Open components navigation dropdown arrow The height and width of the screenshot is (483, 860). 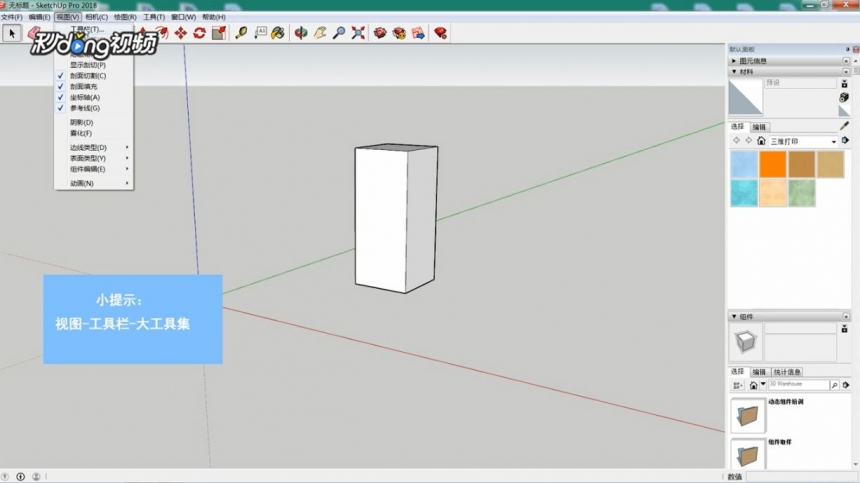click(x=763, y=385)
